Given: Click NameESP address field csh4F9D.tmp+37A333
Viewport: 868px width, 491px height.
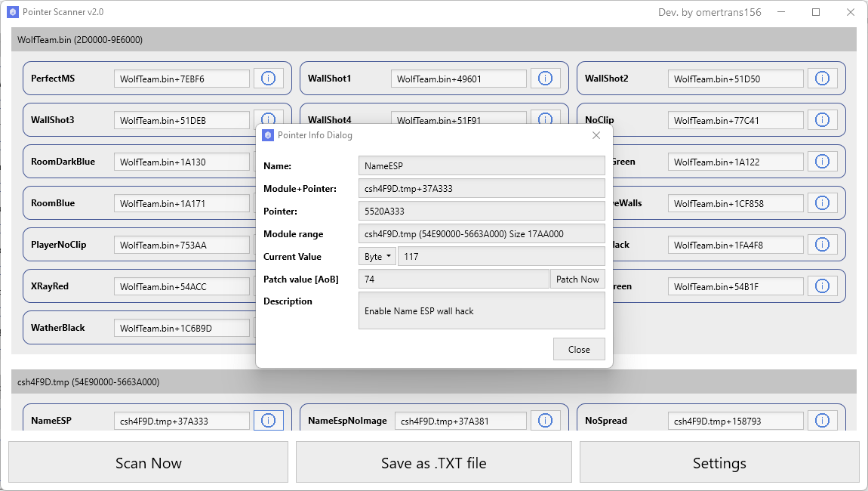Looking at the screenshot, I should pyautogui.click(x=182, y=421).
